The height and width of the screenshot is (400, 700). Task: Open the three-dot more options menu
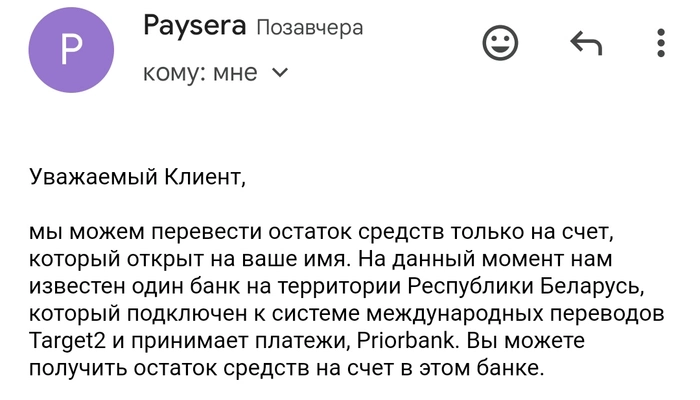pos(661,43)
